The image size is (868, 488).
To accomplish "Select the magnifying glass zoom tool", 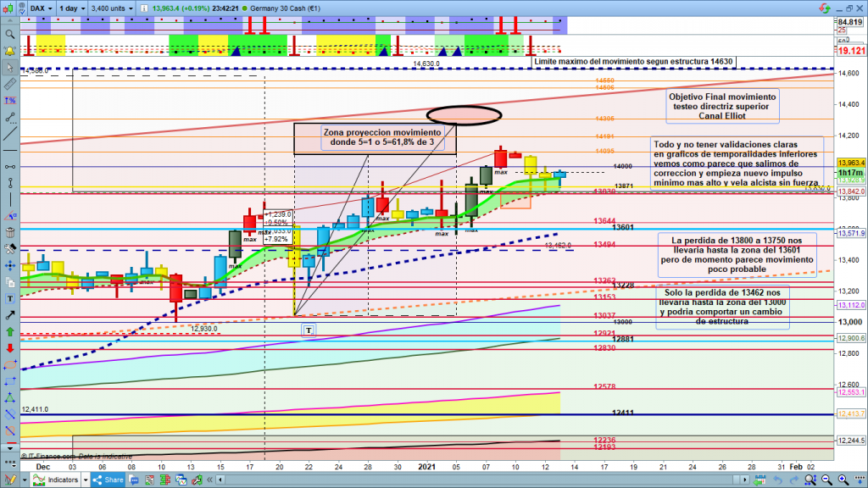I will coord(9,34).
